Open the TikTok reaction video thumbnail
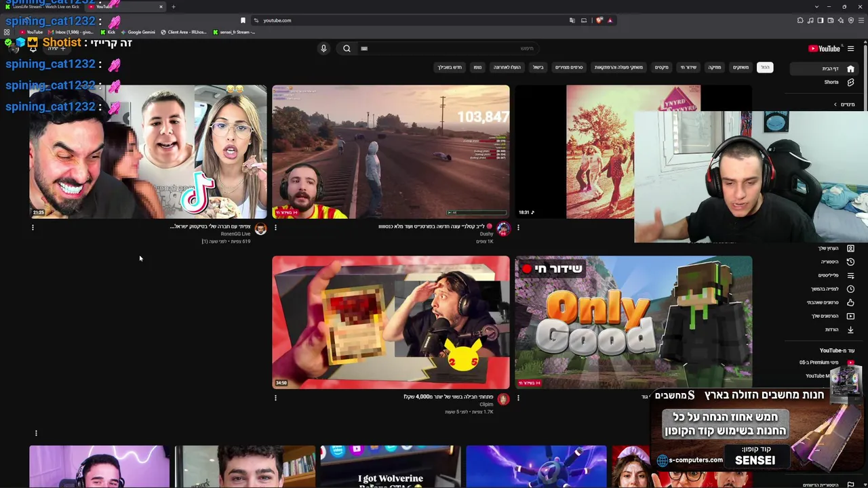Image resolution: width=868 pixels, height=488 pixels. point(148,152)
